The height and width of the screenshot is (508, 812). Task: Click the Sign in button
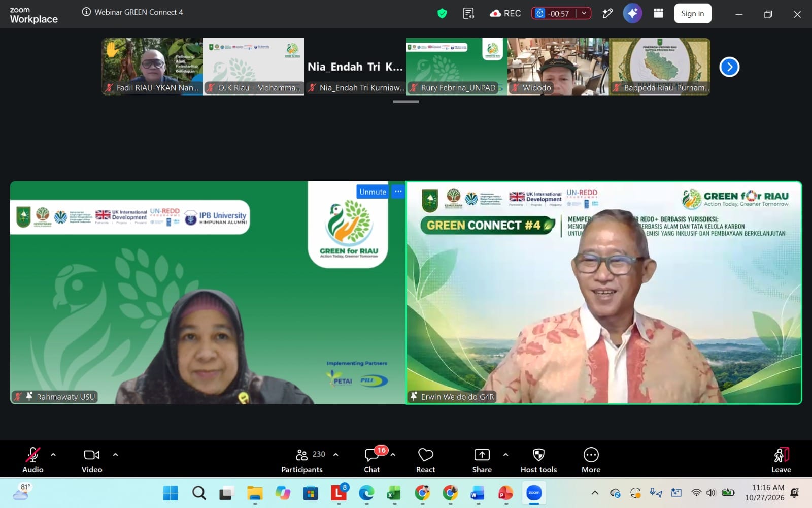click(693, 14)
